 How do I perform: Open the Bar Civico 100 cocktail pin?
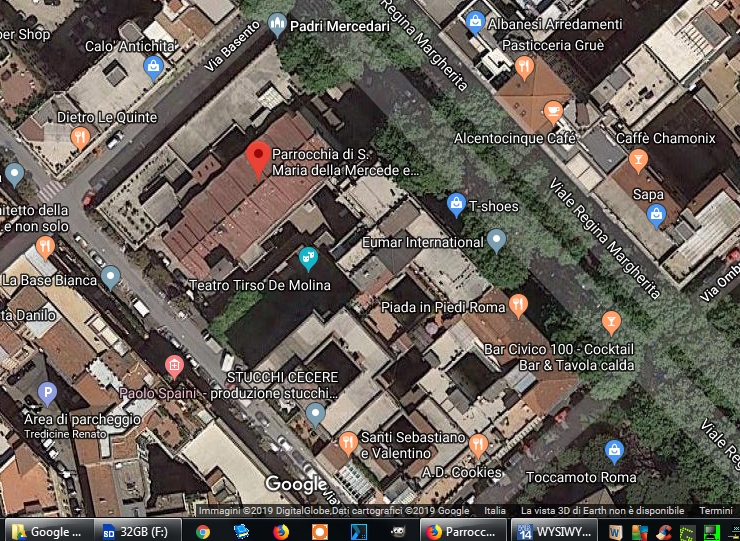click(611, 323)
